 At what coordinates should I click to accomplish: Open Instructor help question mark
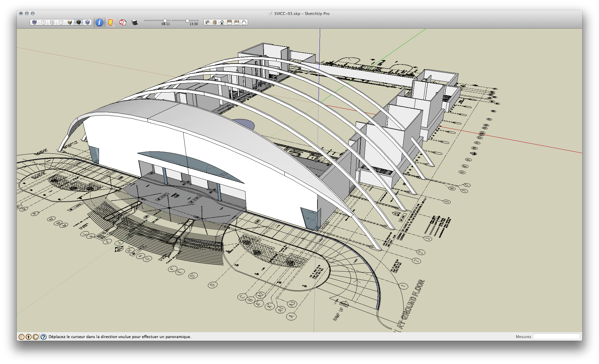[44, 337]
